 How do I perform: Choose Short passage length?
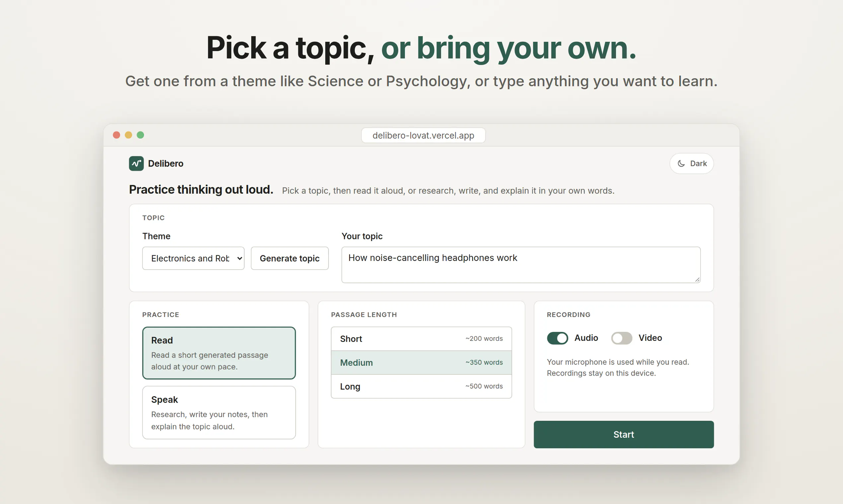(421, 339)
